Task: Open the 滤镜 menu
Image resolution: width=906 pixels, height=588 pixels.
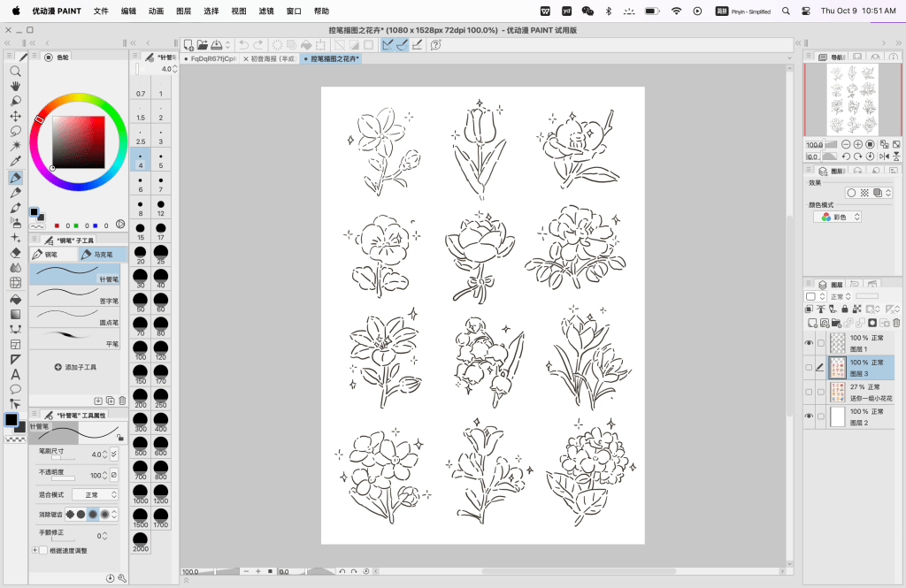Action: pos(265,11)
